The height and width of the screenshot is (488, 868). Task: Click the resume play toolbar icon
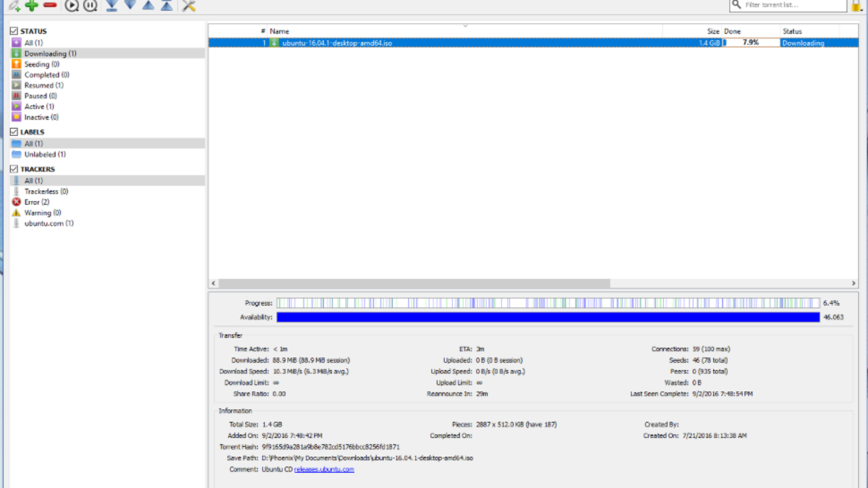coord(72,6)
